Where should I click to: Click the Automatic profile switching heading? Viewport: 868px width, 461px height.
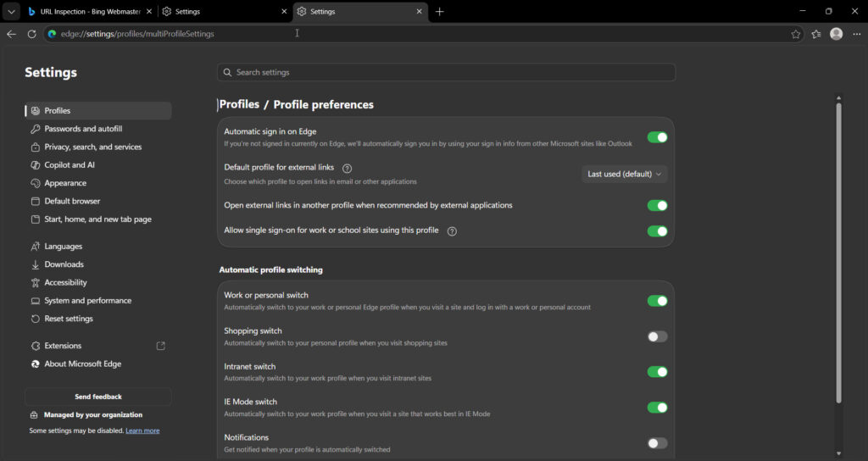point(270,270)
